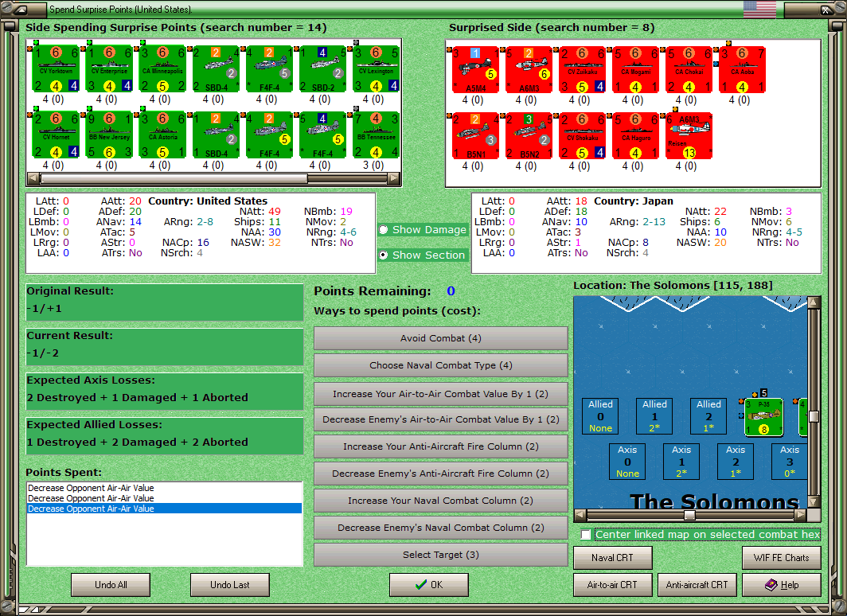
Task: Select the Show Section radio option
Action: coord(423,255)
